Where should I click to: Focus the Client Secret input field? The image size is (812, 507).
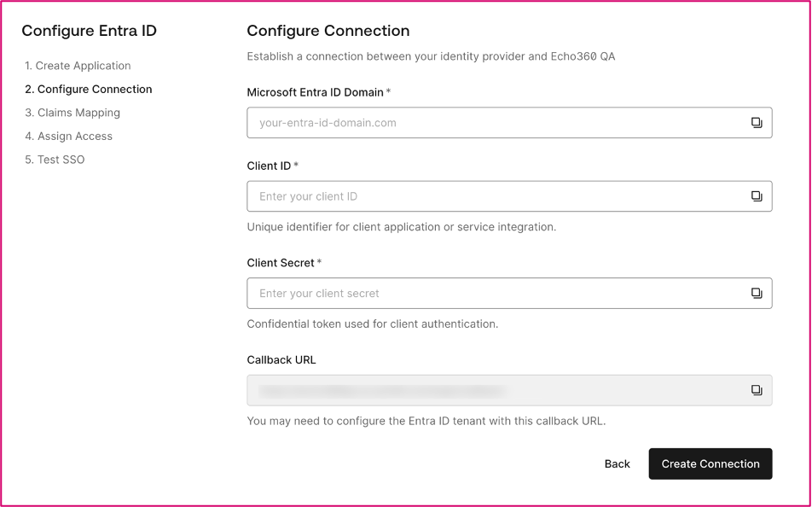(x=495, y=294)
